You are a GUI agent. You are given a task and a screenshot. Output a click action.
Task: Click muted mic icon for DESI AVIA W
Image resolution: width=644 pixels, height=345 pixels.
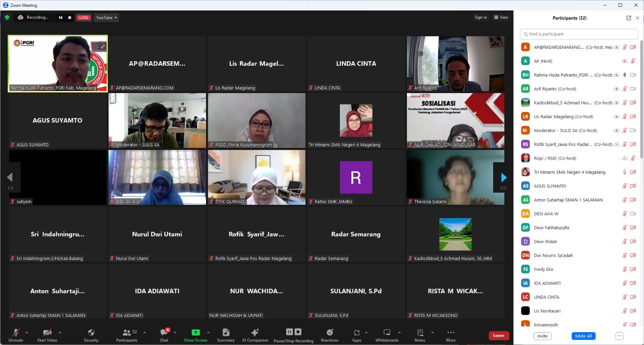tap(625, 214)
